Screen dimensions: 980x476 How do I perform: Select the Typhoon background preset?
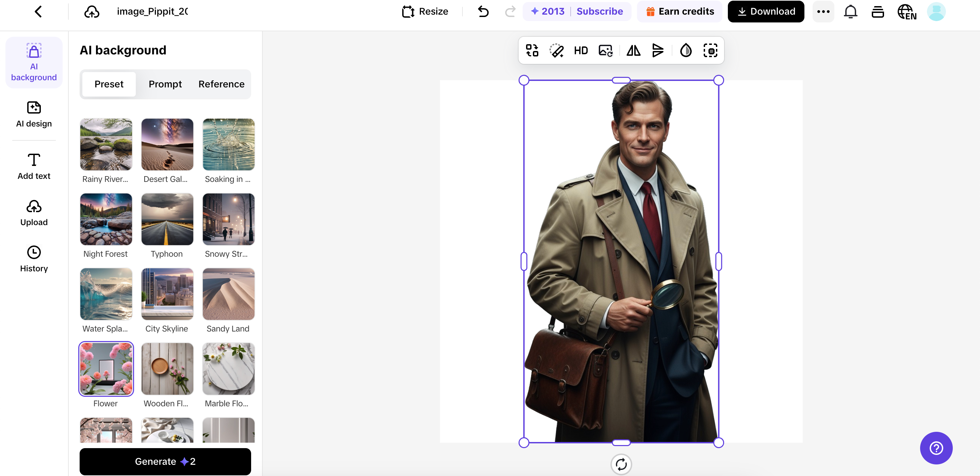click(167, 219)
